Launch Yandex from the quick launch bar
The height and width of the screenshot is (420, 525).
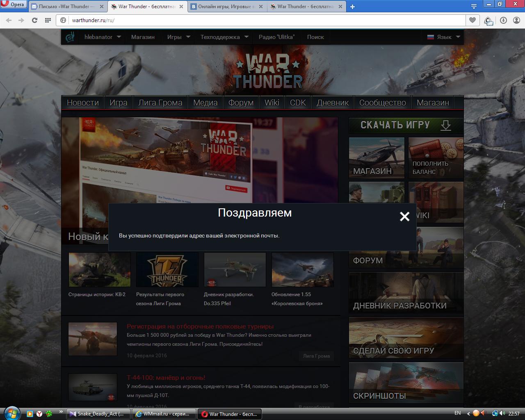point(39,414)
